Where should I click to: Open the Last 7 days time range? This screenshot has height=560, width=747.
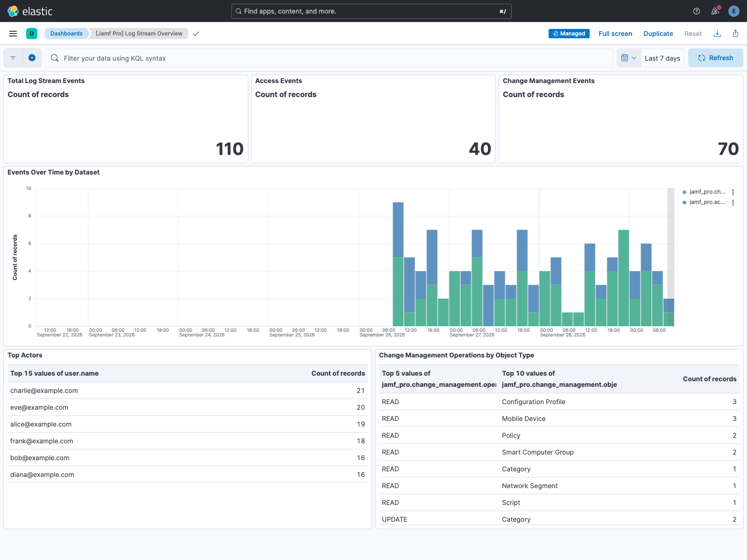tap(662, 58)
